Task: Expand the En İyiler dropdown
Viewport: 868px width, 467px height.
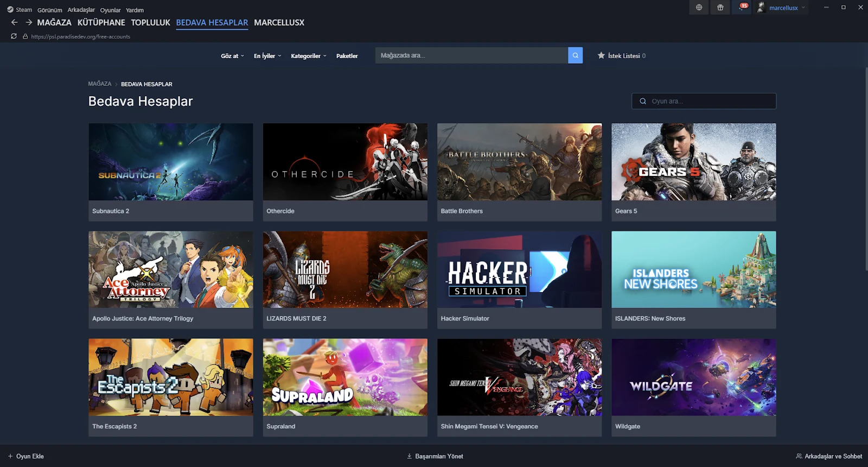Action: point(267,56)
